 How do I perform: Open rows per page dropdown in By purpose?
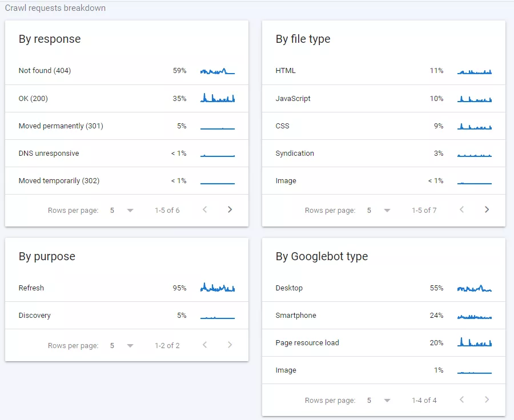pos(122,346)
